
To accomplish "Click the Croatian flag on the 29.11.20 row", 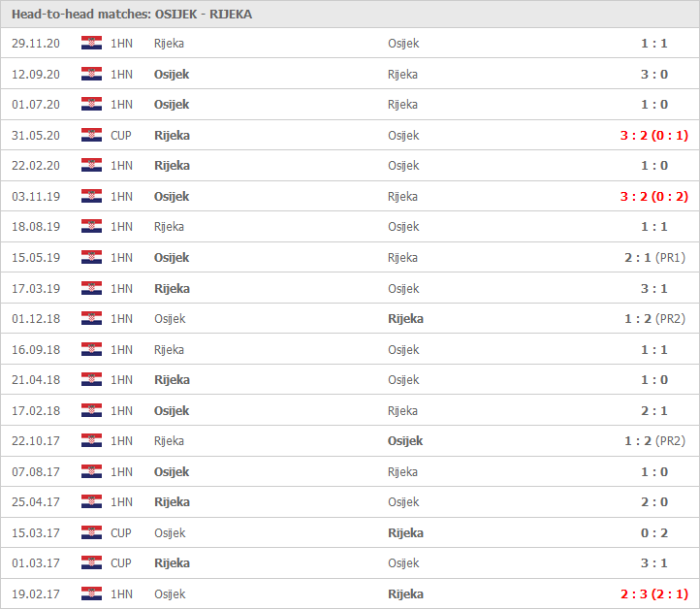I will (x=91, y=43).
